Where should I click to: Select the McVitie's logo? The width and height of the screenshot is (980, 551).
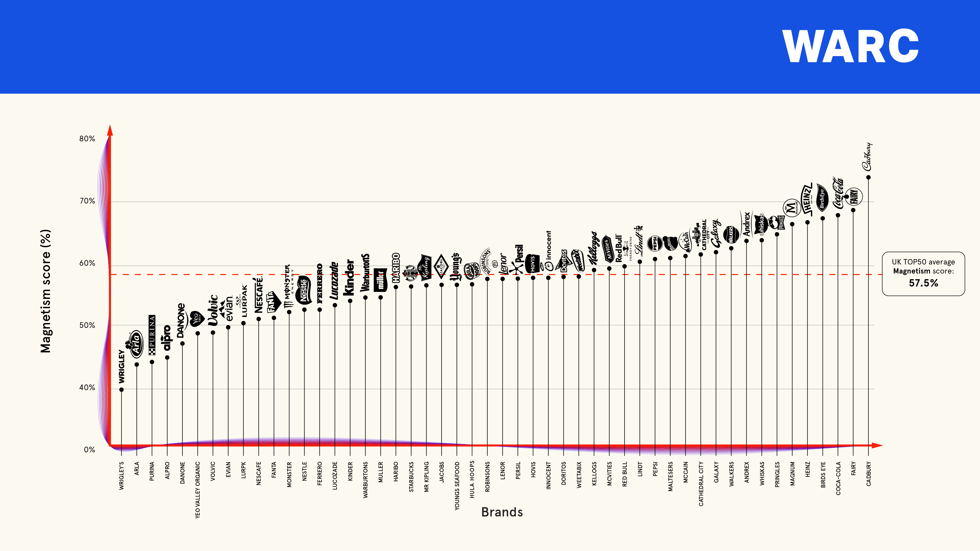[x=609, y=249]
